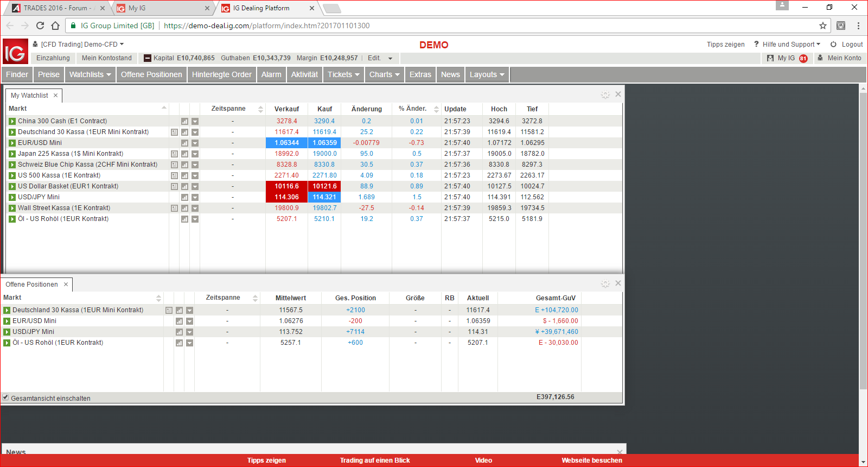
Task: Click the Mein Kontostand button
Action: click(107, 58)
